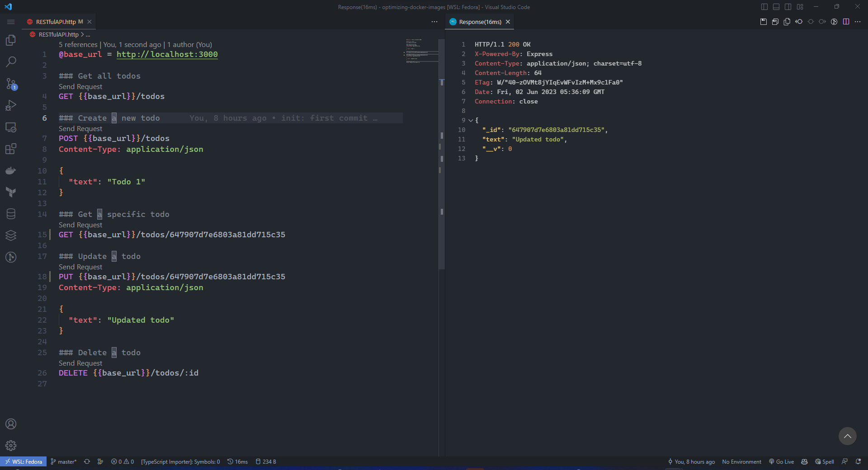
Task: Open the master branch picker in status bar
Action: (x=64, y=461)
